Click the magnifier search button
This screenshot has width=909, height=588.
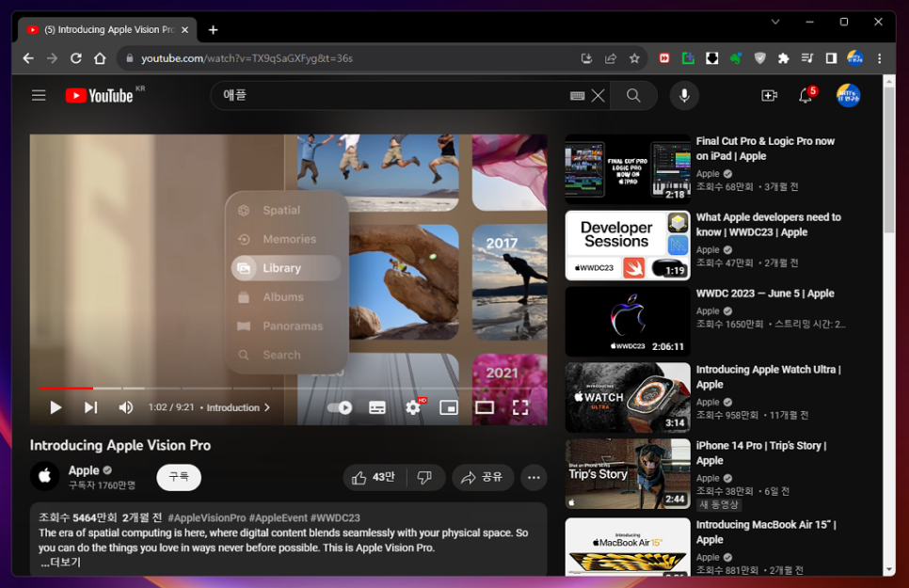pyautogui.click(x=633, y=95)
